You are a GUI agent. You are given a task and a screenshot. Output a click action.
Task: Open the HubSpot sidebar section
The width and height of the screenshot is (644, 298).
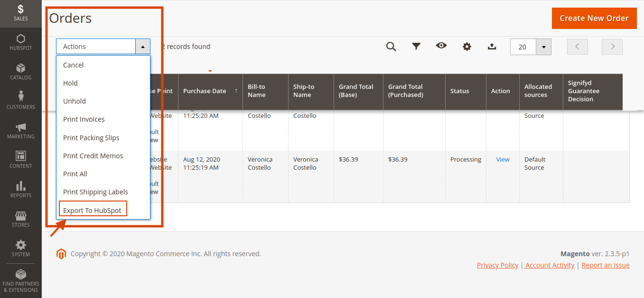21,42
